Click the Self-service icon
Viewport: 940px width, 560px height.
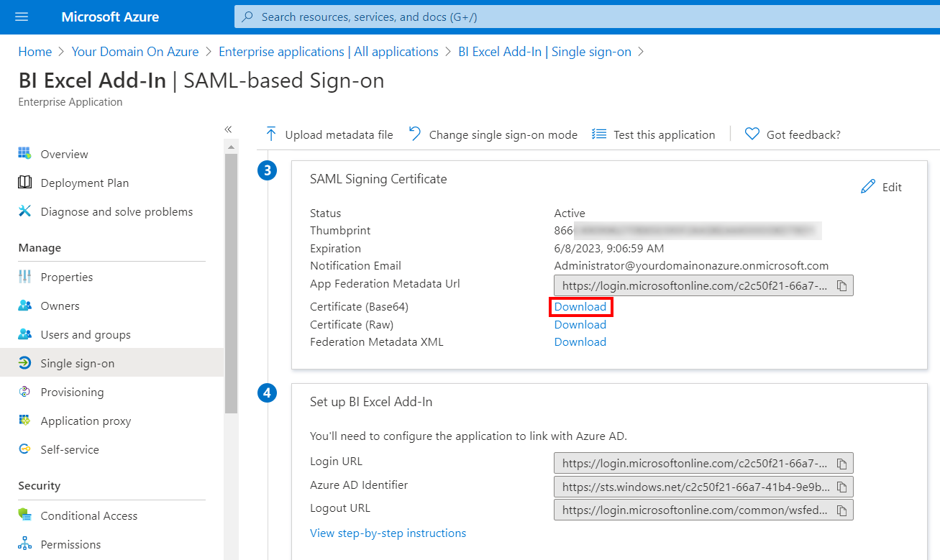25,449
